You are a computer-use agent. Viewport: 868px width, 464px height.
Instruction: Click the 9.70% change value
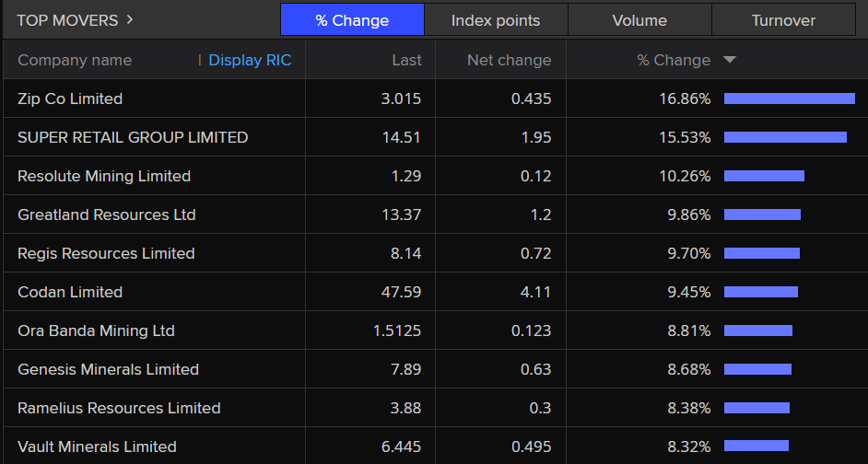click(x=689, y=253)
